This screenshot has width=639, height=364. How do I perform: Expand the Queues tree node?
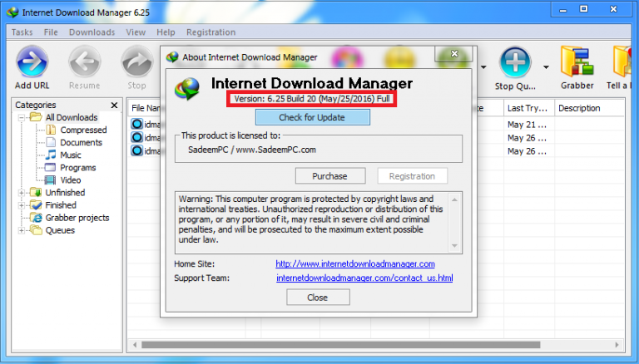tap(21, 230)
